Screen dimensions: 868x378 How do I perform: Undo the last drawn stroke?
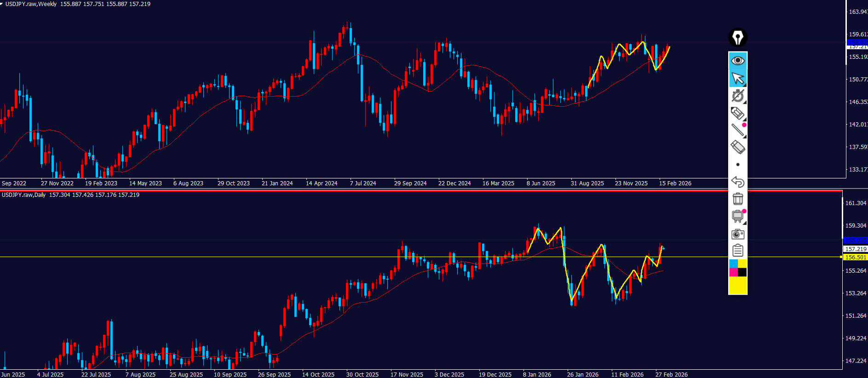pyautogui.click(x=737, y=182)
